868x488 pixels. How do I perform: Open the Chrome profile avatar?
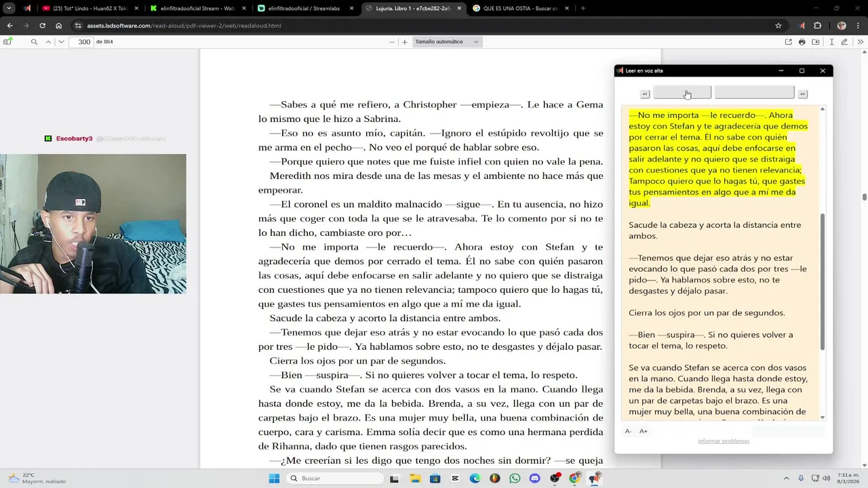tap(842, 26)
